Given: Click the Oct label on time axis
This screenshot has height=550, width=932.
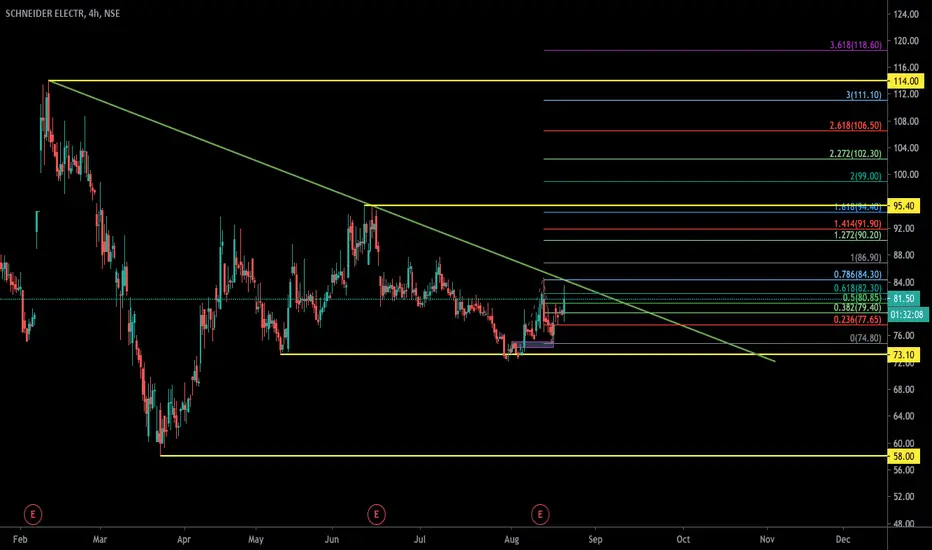Looking at the screenshot, I should pyautogui.click(x=683, y=539).
